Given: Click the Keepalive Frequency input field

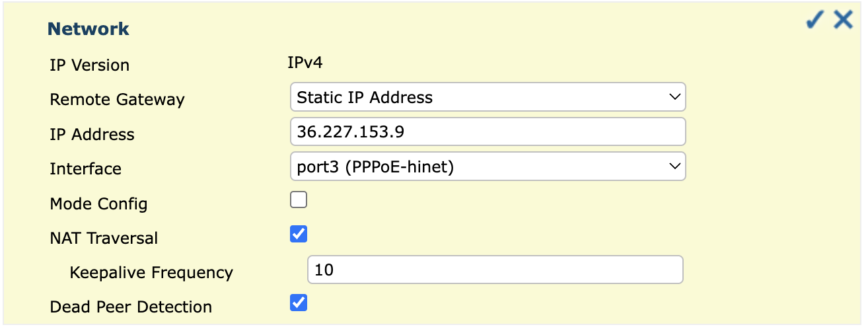Looking at the screenshot, I should point(495,270).
